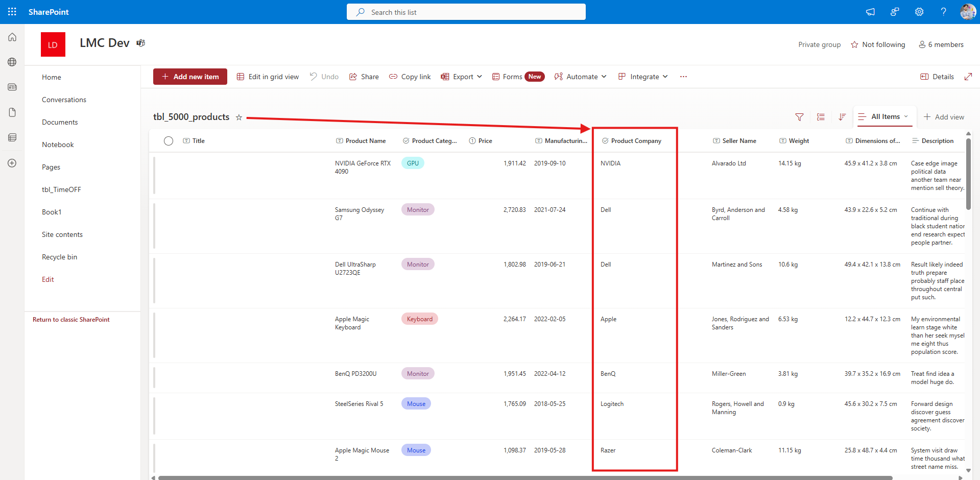Image resolution: width=980 pixels, height=480 pixels.
Task: Open Price column header menu
Action: click(x=481, y=141)
